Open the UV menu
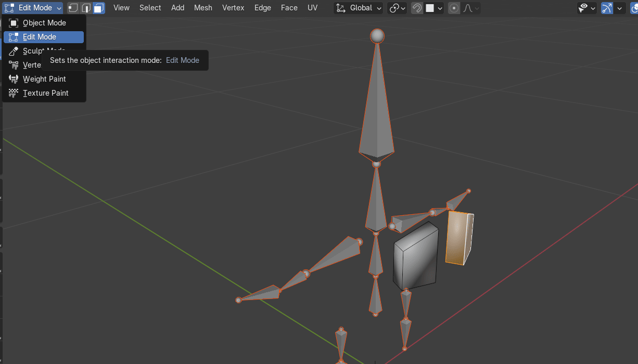 [x=312, y=8]
